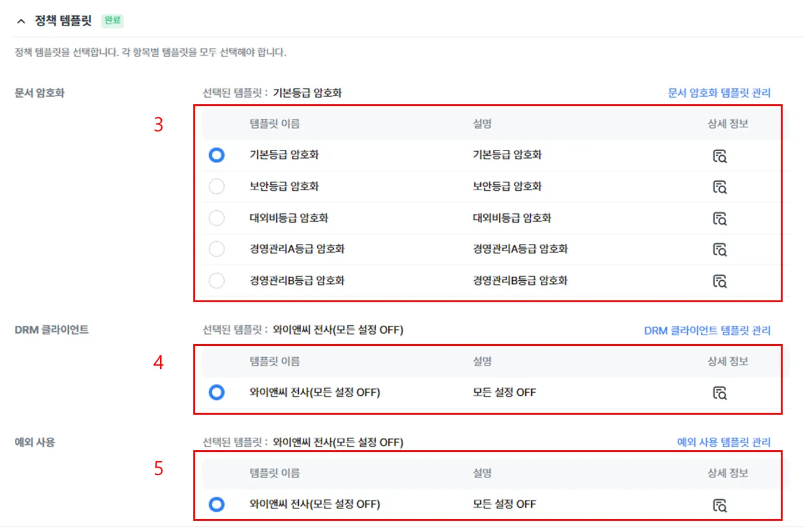Open detail info for 경영관리A등급 암호화 template
Image resolution: width=804 pixels, height=532 pixels.
point(719,249)
